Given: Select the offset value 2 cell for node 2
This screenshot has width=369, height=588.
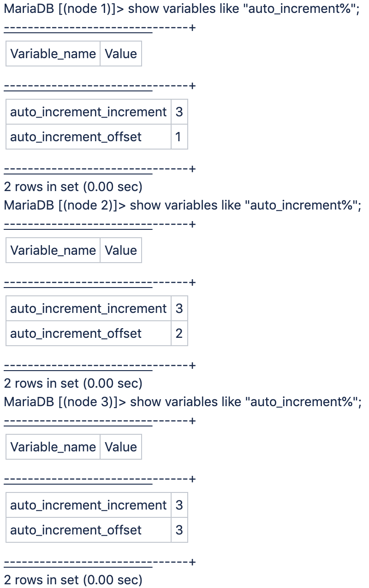Looking at the screenshot, I should [179, 334].
